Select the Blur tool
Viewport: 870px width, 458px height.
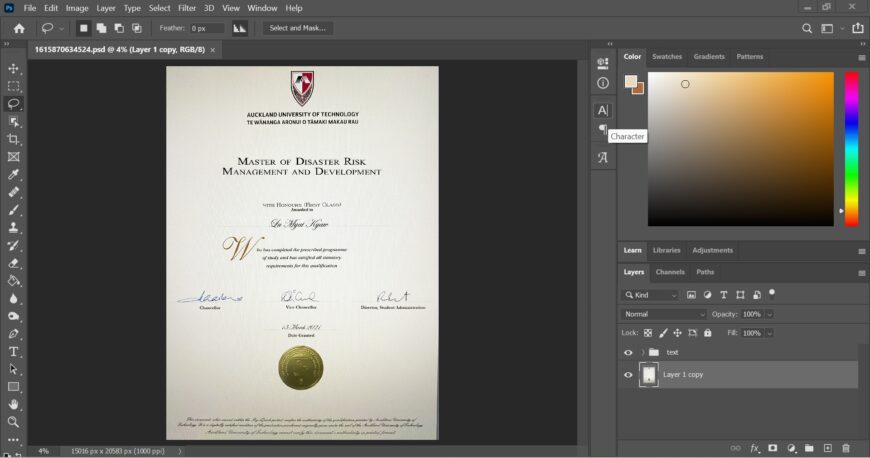13,299
